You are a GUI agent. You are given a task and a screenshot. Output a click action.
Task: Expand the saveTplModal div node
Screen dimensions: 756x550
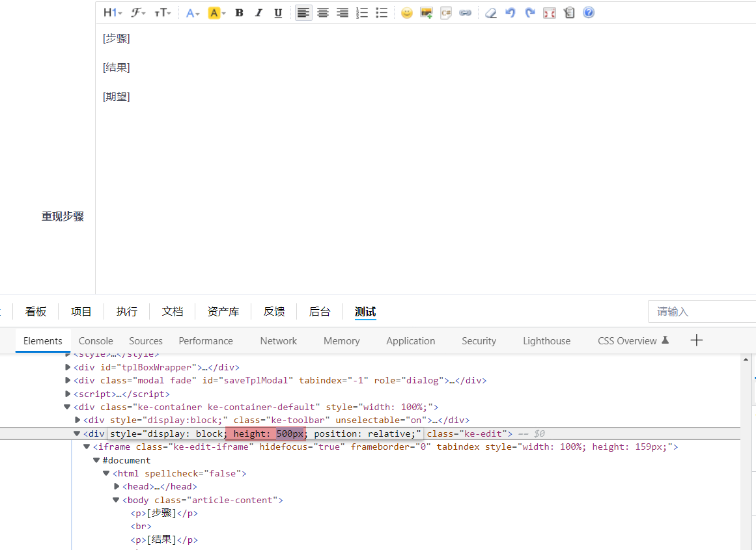(x=68, y=380)
